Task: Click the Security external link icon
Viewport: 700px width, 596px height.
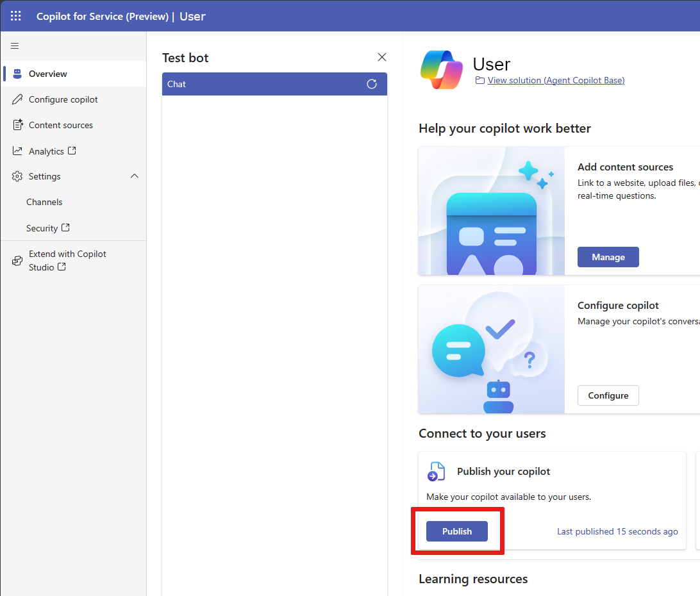Action: 65,228
